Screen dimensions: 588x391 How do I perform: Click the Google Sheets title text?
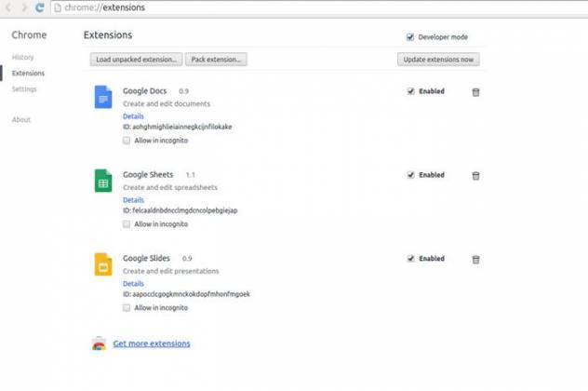point(148,174)
